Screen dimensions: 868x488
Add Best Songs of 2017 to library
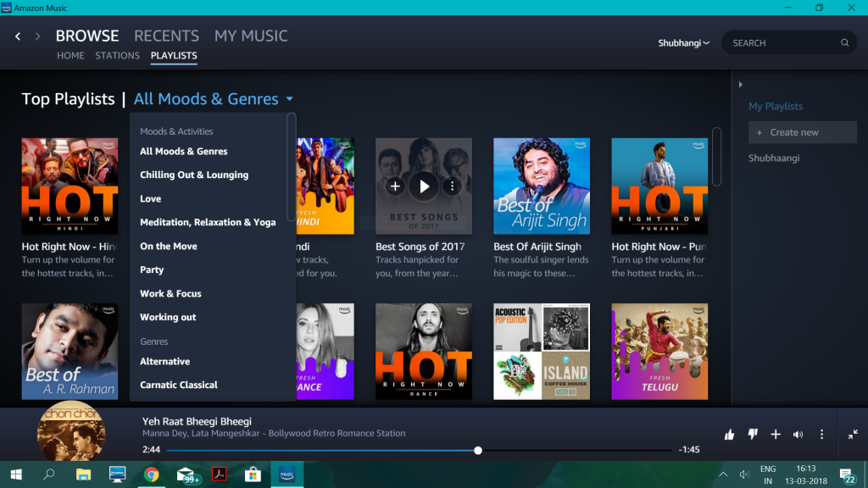pyautogui.click(x=395, y=186)
